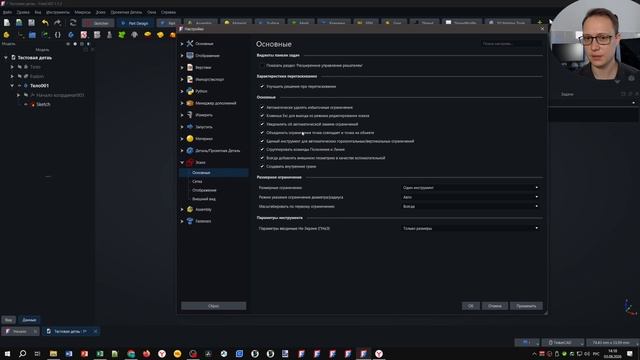This screenshot has width=640, height=360.
Task: Click the settings search input field
Action: [511, 43]
